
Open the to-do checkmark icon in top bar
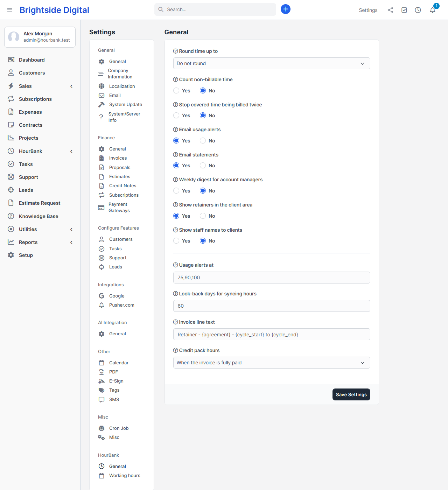click(404, 10)
